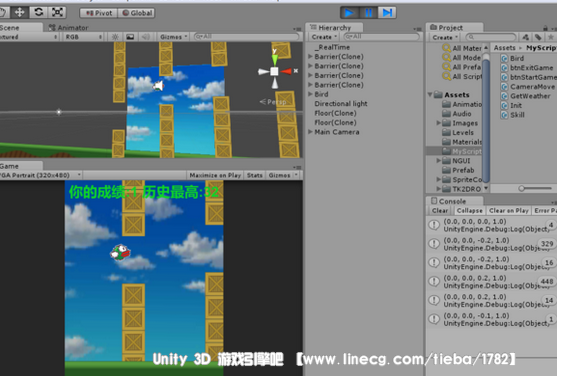Click the Project panel lock icon
This screenshot has height=376, width=562.
tap(545, 28)
